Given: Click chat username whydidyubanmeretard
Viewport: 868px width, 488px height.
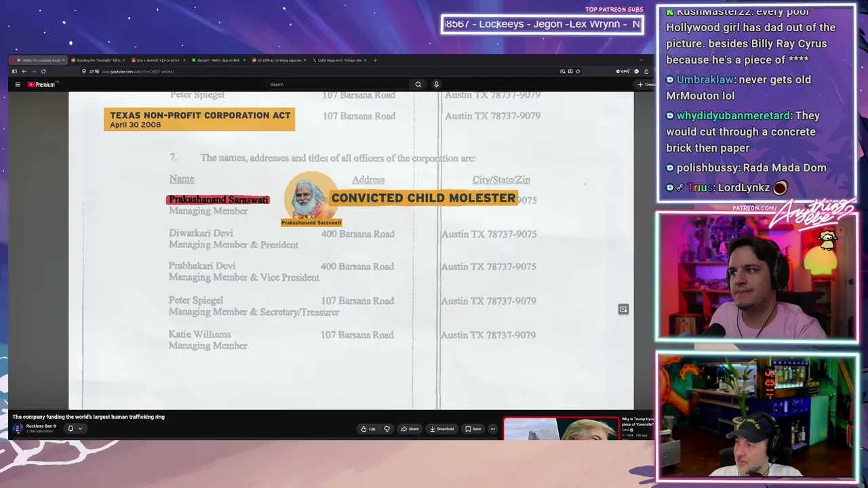Looking at the screenshot, I should 733,116.
